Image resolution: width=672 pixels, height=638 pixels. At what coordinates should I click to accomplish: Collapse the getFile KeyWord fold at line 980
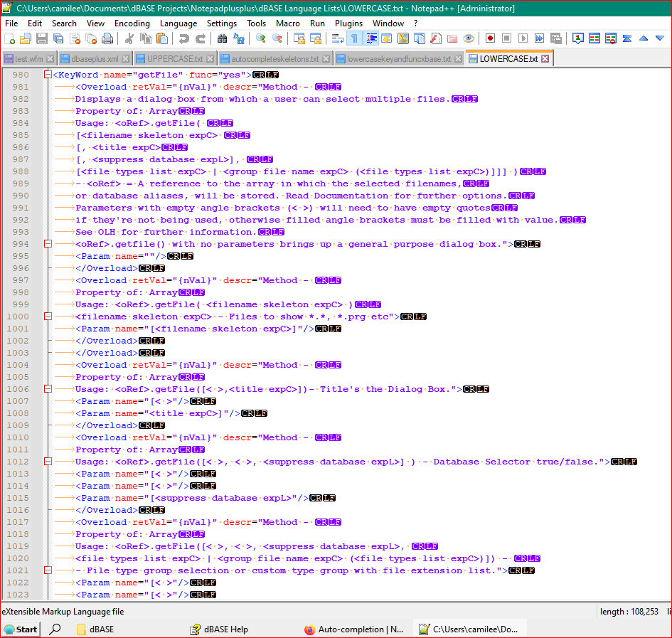48,75
